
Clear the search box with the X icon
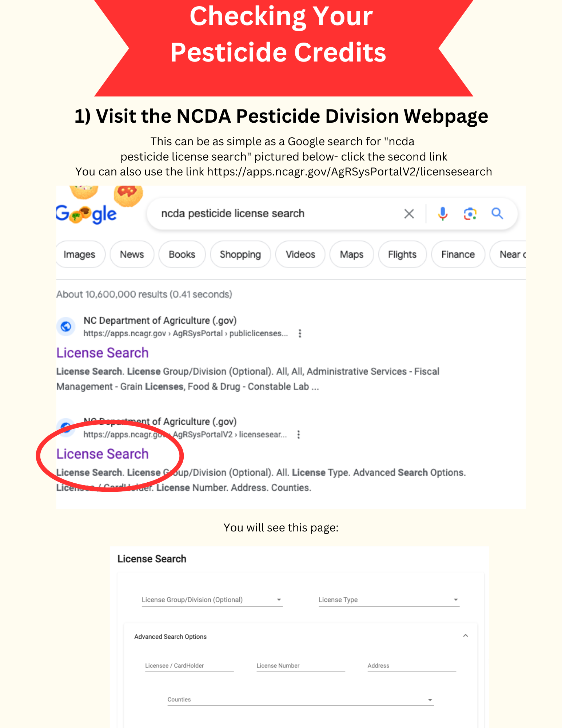(409, 214)
